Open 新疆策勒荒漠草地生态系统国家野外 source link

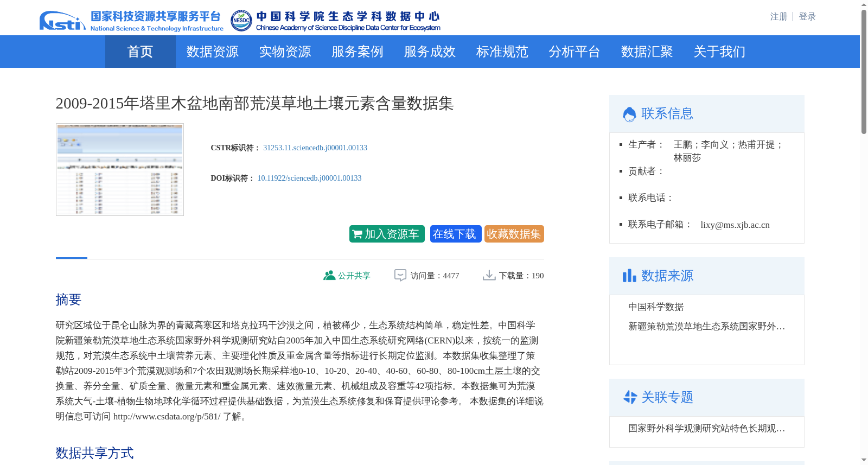coord(707,327)
